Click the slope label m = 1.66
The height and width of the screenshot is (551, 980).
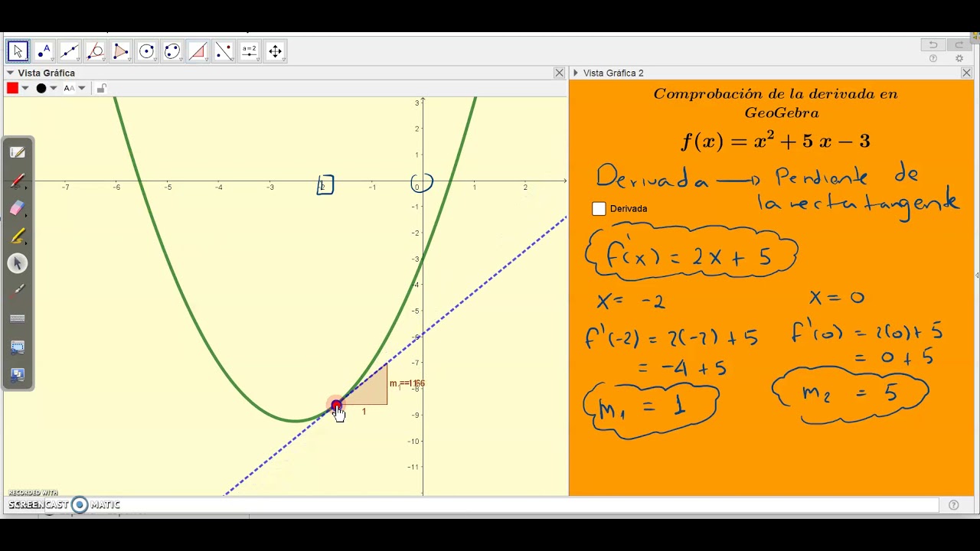tap(407, 383)
